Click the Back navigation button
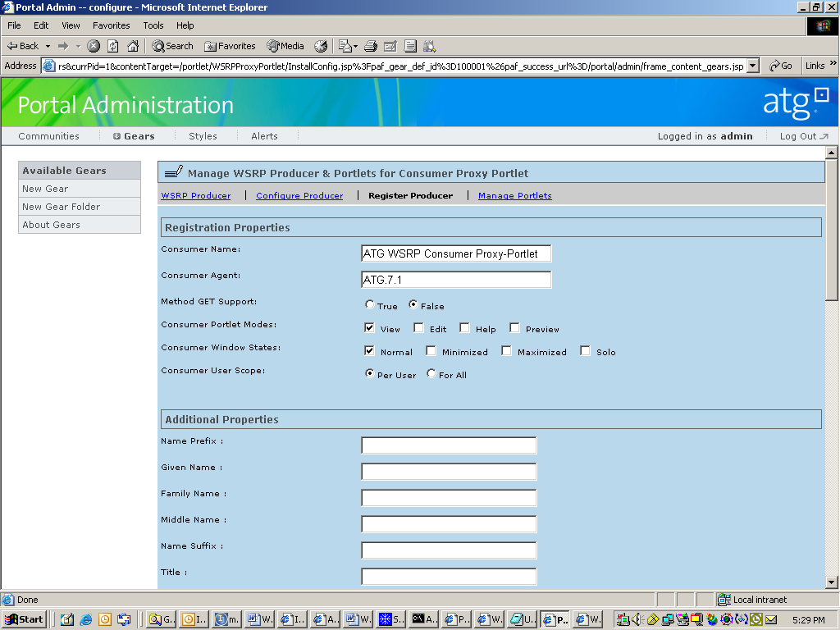 pyautogui.click(x=22, y=46)
